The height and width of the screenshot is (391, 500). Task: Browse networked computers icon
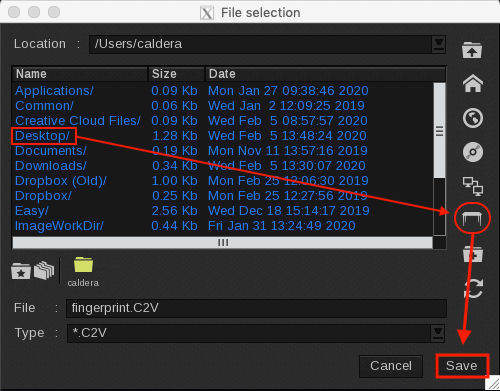473,186
